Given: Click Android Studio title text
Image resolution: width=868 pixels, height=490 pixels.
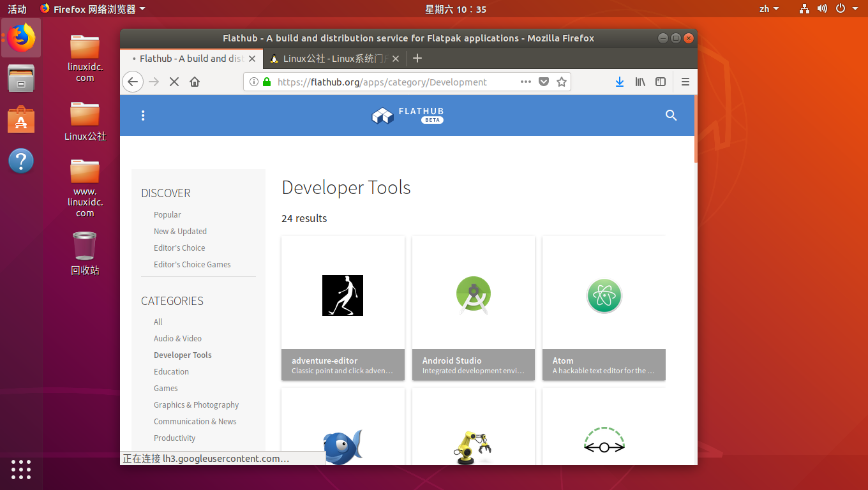Looking at the screenshot, I should [x=452, y=360].
